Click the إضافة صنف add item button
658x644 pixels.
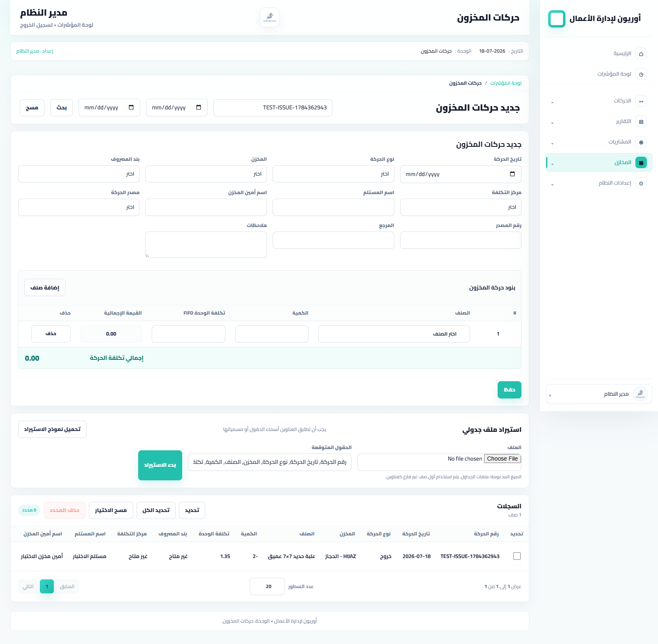[x=45, y=287]
